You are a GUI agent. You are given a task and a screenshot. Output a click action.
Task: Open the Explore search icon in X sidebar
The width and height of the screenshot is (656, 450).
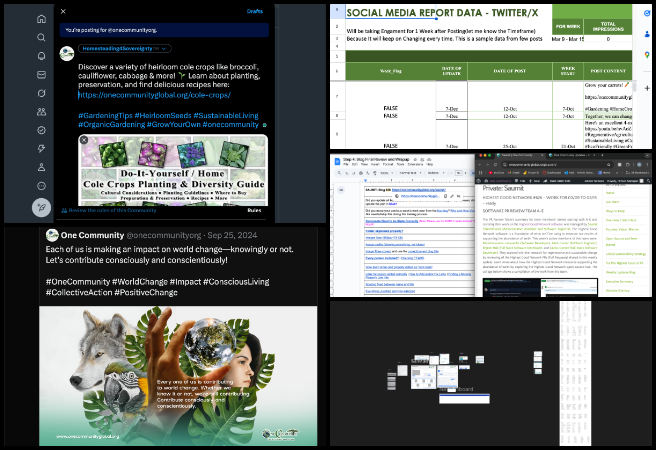(x=41, y=37)
